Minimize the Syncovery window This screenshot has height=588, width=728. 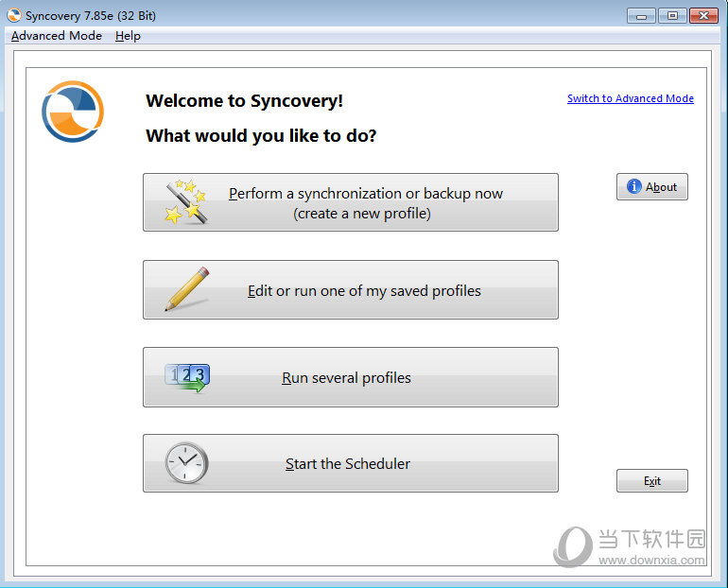tap(641, 16)
